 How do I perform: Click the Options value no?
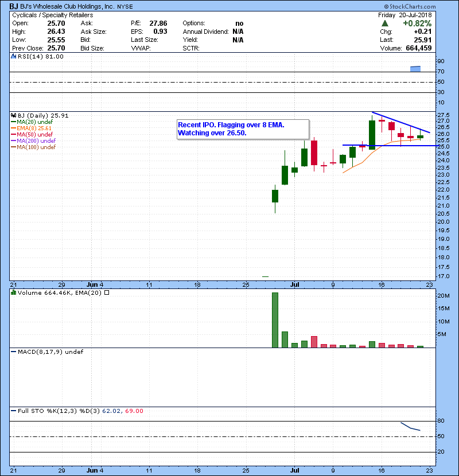pos(239,24)
